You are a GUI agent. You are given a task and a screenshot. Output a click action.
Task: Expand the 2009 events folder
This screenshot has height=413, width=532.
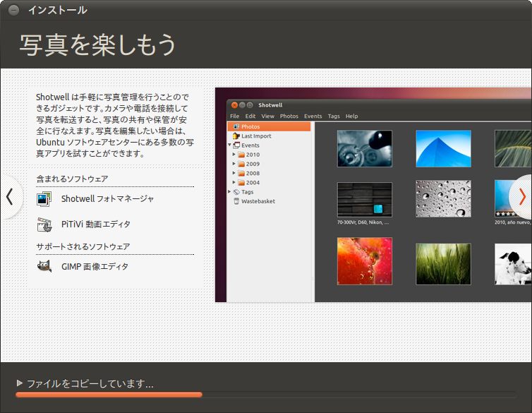coord(234,164)
